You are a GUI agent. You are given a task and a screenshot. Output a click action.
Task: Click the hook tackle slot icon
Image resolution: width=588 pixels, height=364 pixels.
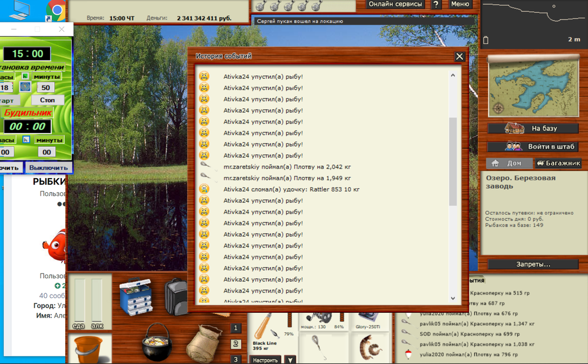click(x=319, y=349)
